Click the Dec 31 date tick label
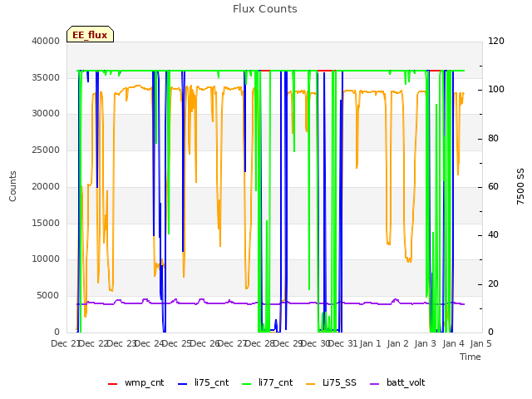The height and width of the screenshot is (399, 532). click(343, 343)
